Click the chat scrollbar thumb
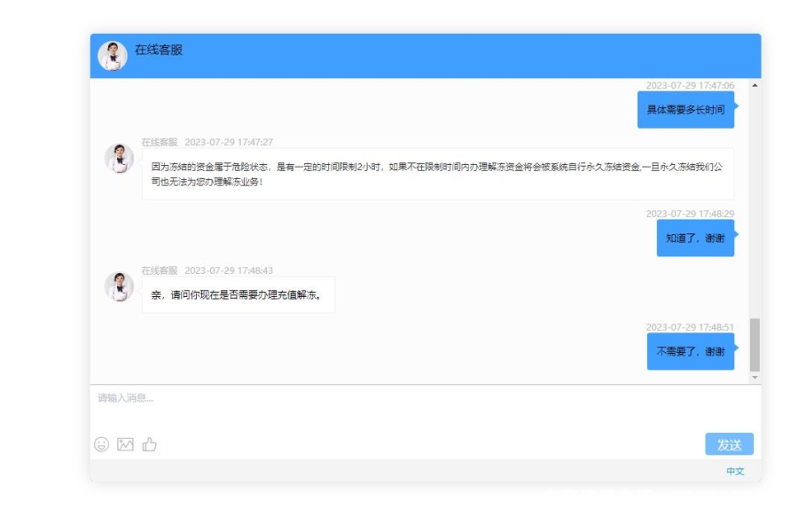 [x=755, y=344]
